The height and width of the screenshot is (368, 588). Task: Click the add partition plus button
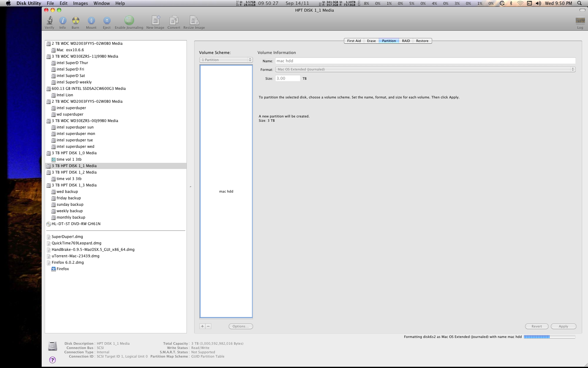[x=202, y=326]
